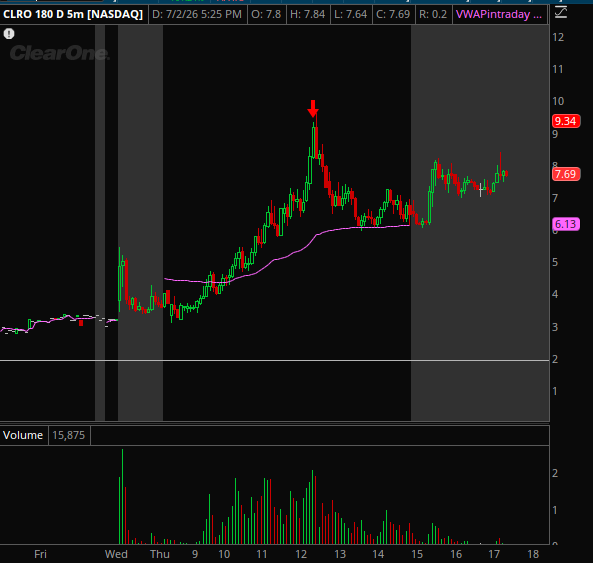Select the red 9.34 price bubble

[x=566, y=121]
